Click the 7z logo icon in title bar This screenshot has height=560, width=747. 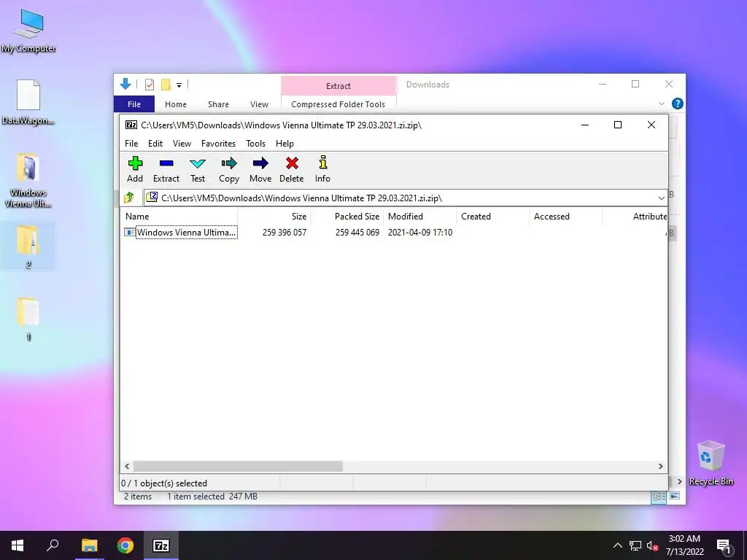[x=131, y=125]
